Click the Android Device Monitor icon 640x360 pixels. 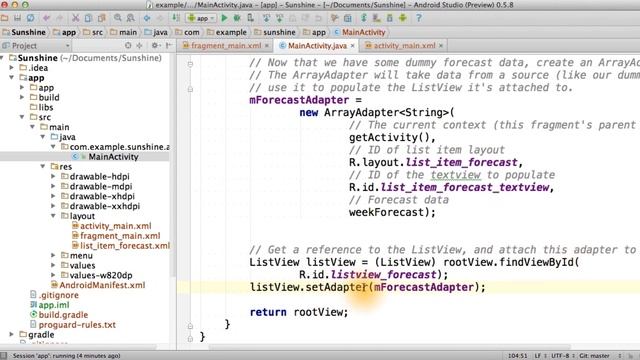pos(402,18)
